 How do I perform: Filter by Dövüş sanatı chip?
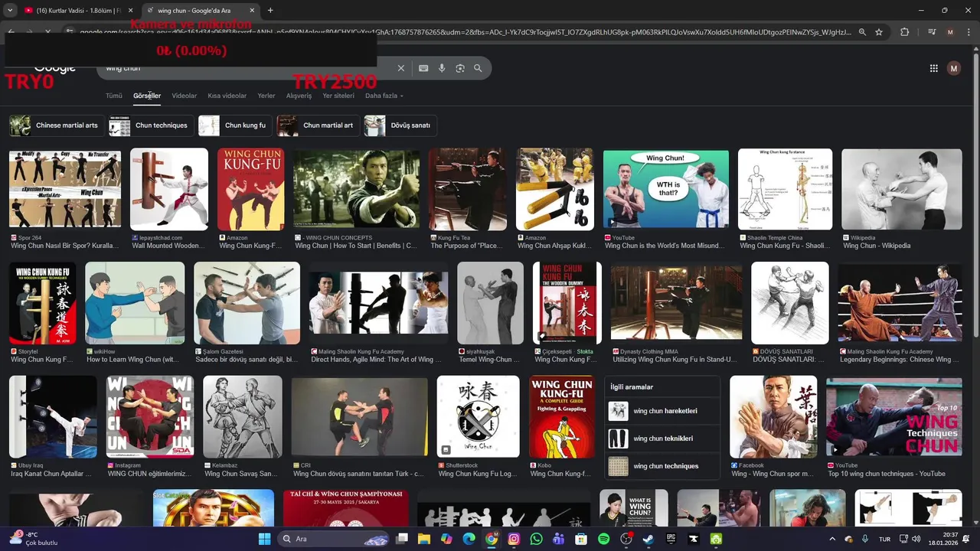coord(400,126)
